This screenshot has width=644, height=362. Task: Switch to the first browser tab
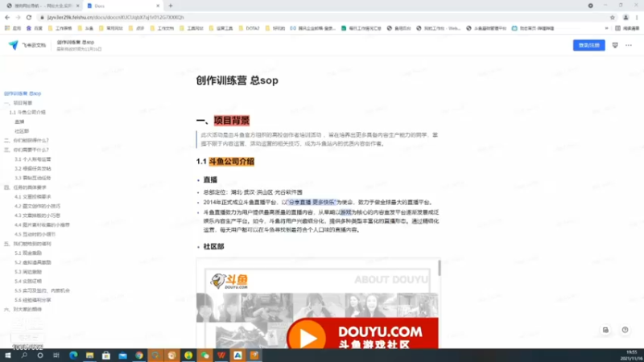(43, 6)
